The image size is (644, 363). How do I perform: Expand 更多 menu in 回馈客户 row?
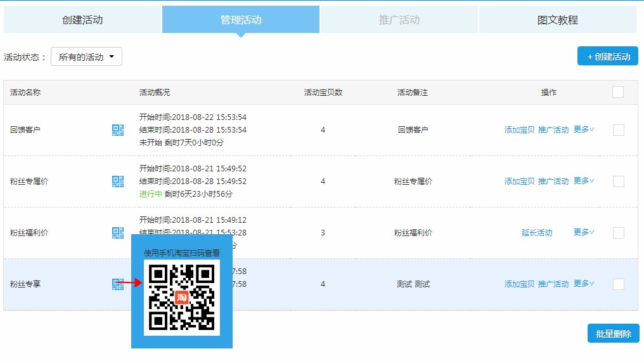[584, 129]
